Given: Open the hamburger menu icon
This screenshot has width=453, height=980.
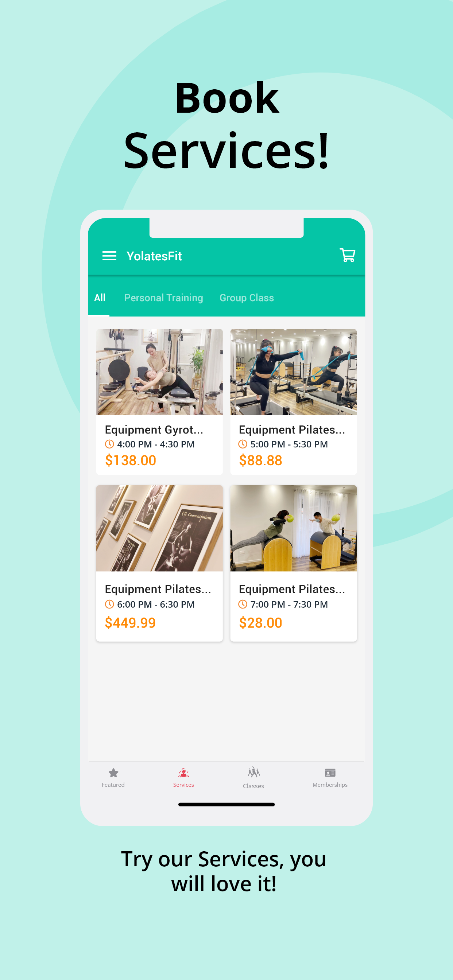Looking at the screenshot, I should (109, 256).
